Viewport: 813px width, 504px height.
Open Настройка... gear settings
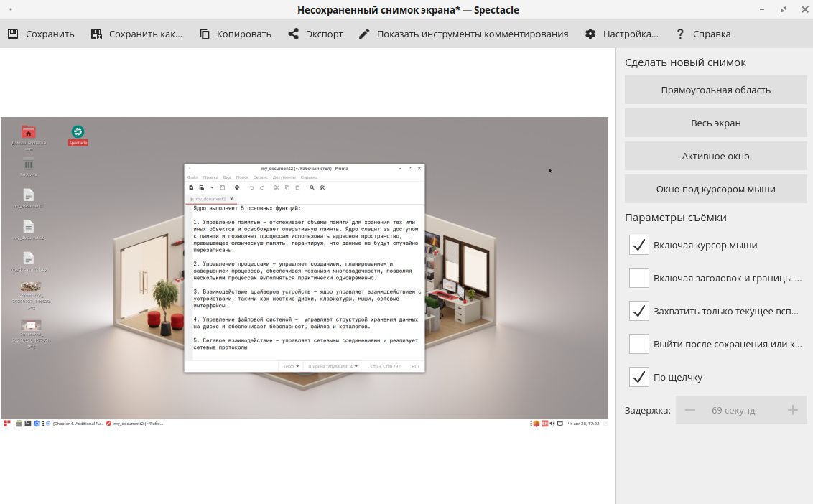coord(590,34)
